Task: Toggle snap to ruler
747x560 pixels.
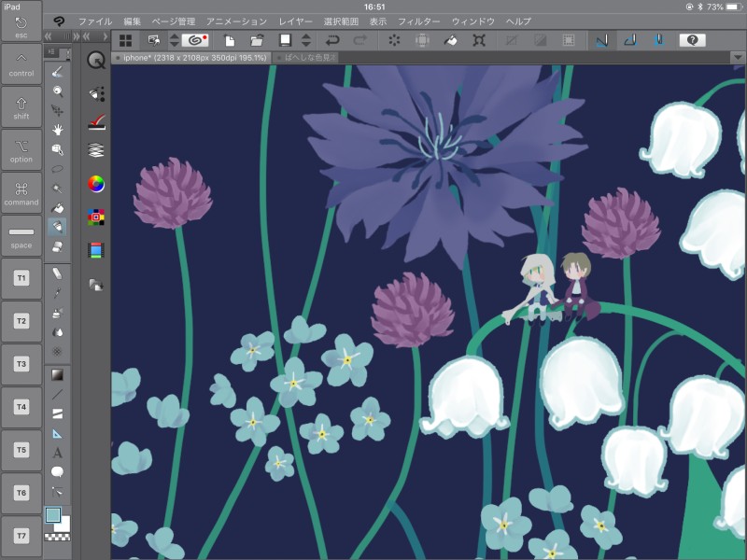Action: pyautogui.click(x=600, y=40)
